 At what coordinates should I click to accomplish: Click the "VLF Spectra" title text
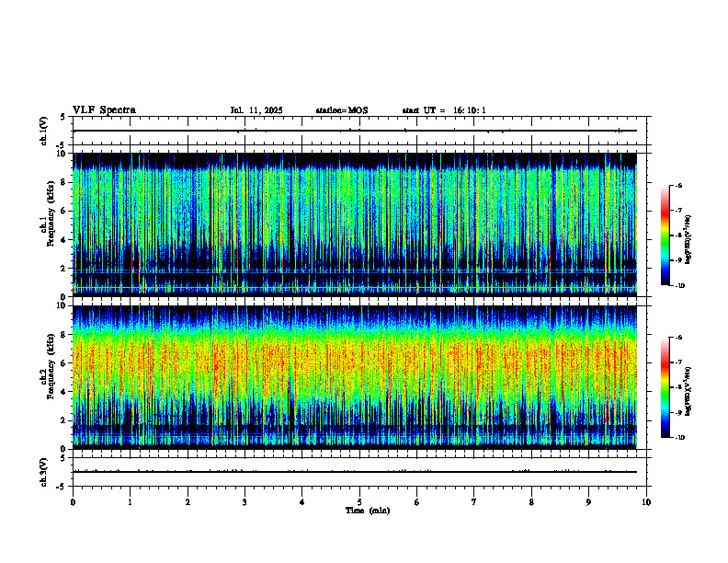[104, 110]
